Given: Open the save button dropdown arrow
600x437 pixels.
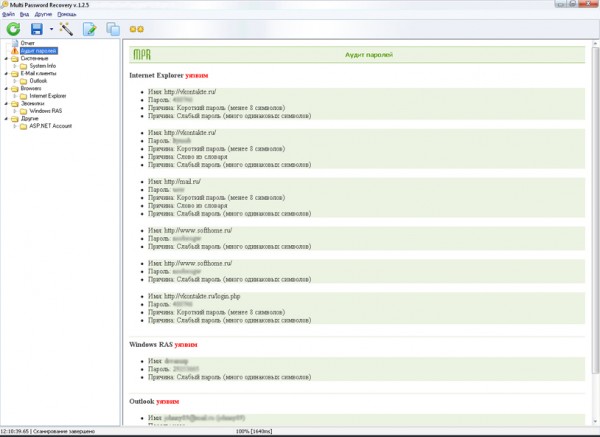Looking at the screenshot, I should [x=51, y=29].
